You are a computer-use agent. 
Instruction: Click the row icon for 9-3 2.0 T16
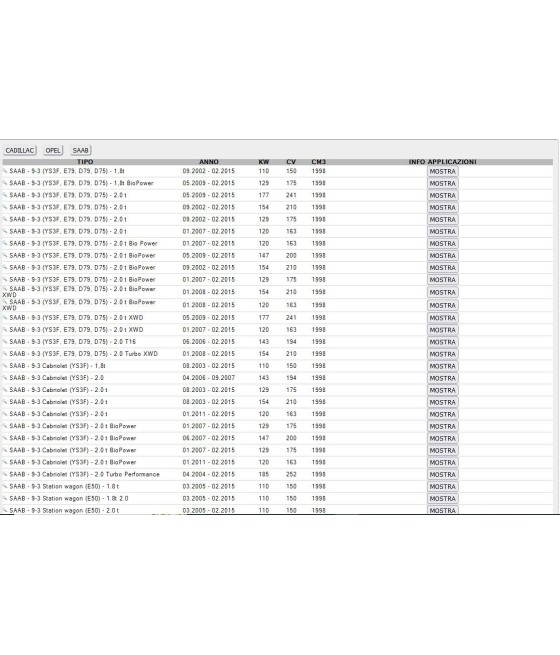tap(5, 342)
